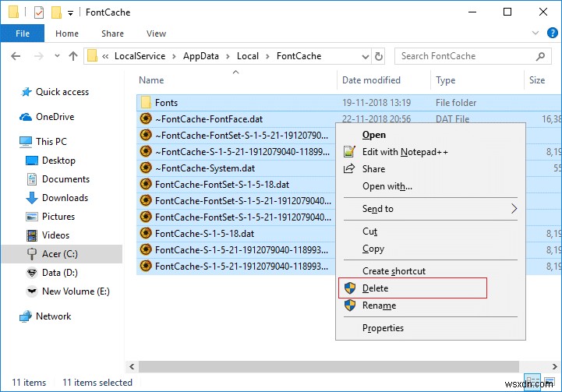This screenshot has height=392, width=562.
Task: Click the OneDrive cloud icon in sidebar
Action: click(x=25, y=117)
